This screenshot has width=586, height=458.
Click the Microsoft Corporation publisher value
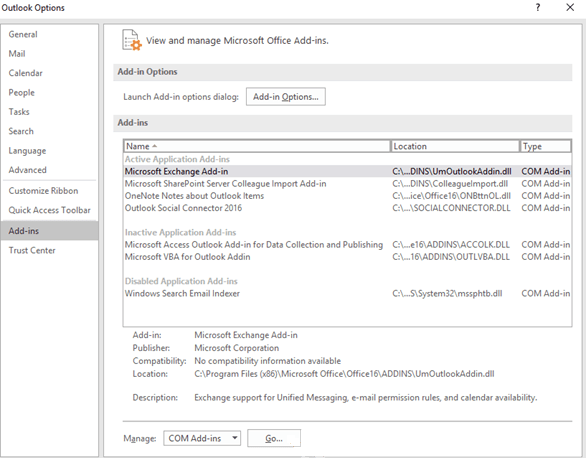[x=237, y=348]
